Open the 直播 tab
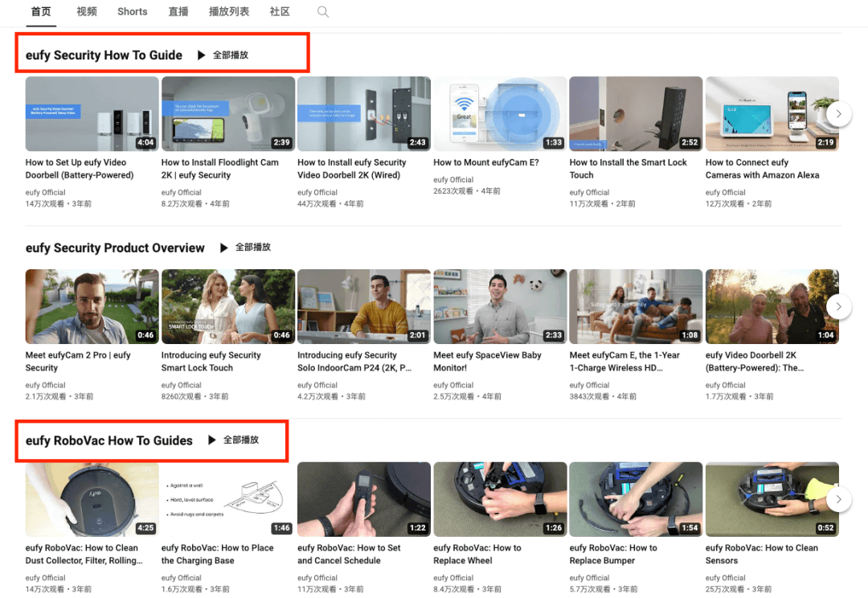868x598 pixels. click(178, 11)
